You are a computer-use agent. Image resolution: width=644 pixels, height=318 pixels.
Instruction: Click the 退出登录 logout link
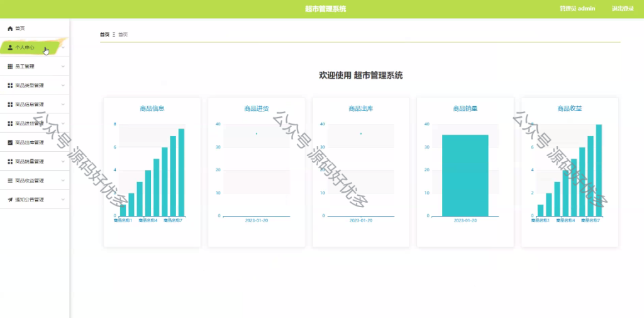coord(623,9)
